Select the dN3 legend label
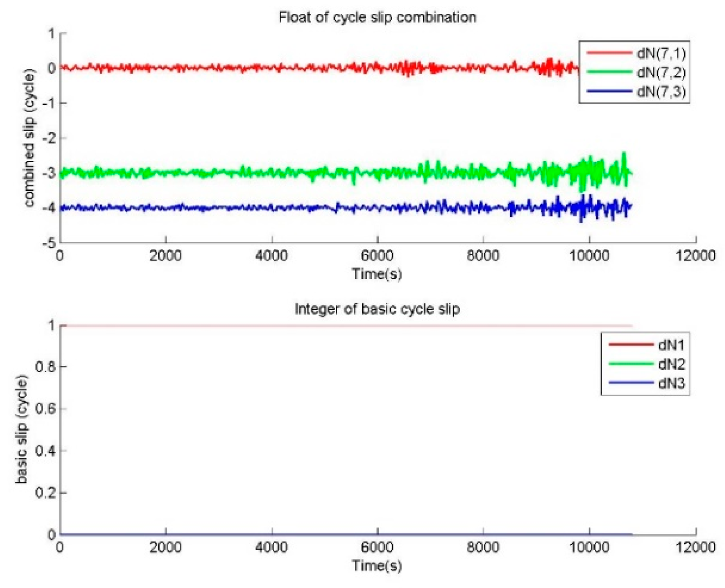This screenshot has width=725, height=588. tap(671, 383)
